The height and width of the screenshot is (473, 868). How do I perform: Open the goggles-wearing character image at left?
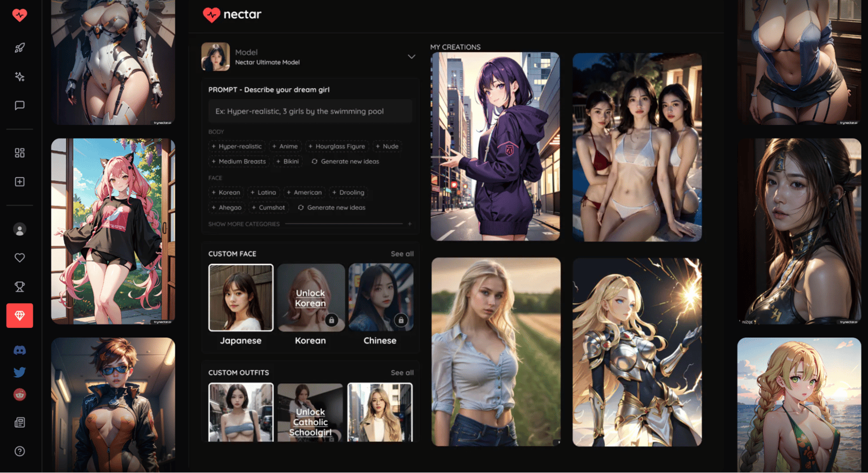click(113, 405)
